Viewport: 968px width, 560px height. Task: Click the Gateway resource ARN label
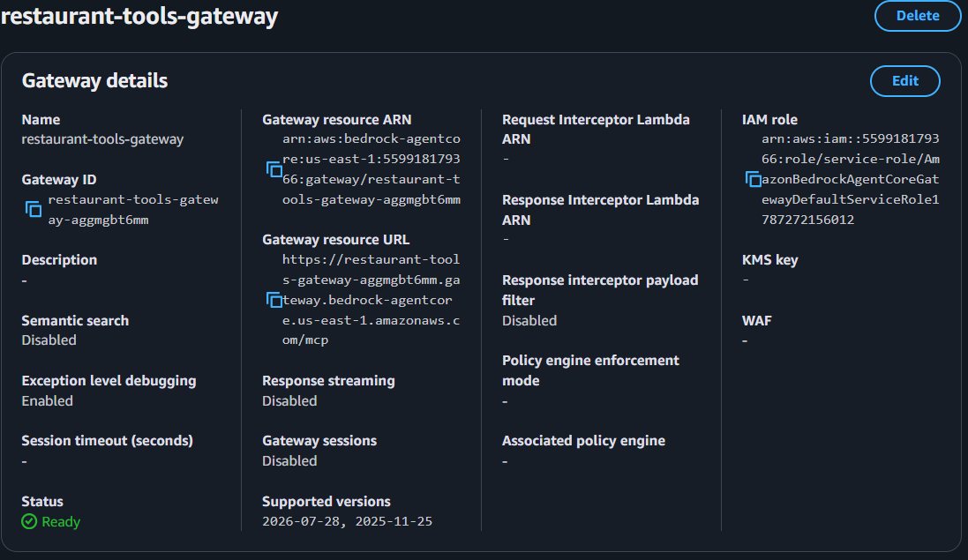tap(337, 120)
